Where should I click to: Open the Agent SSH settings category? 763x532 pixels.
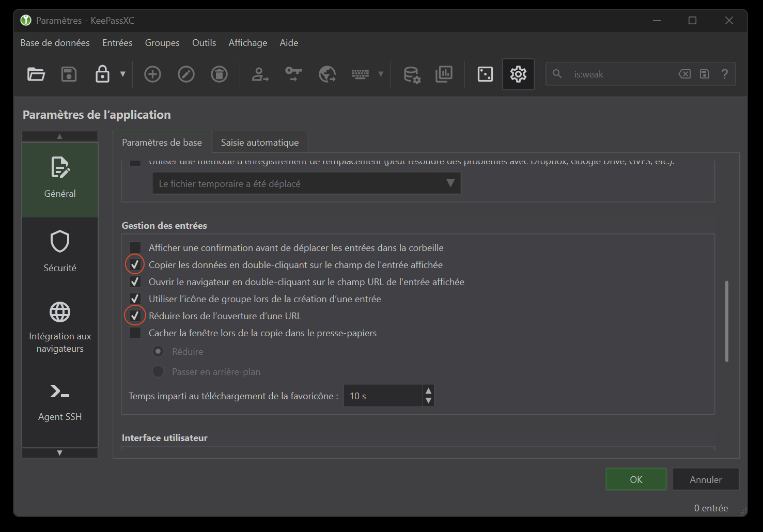point(60,402)
